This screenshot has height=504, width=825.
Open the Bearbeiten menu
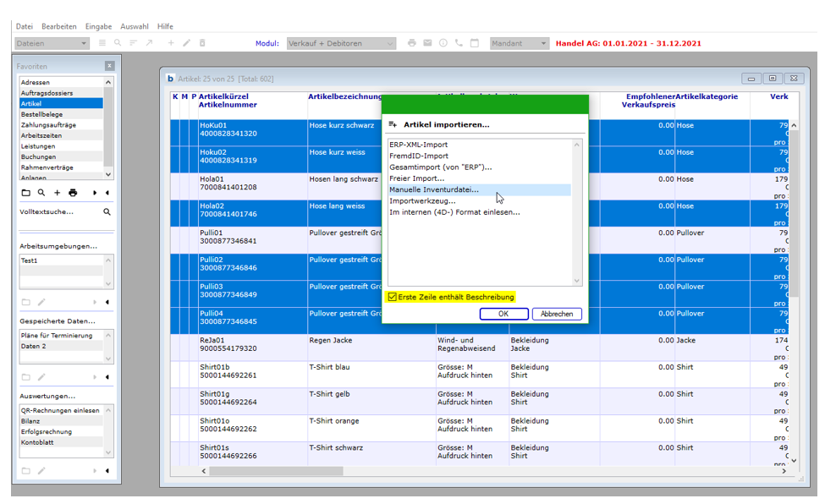(x=59, y=27)
